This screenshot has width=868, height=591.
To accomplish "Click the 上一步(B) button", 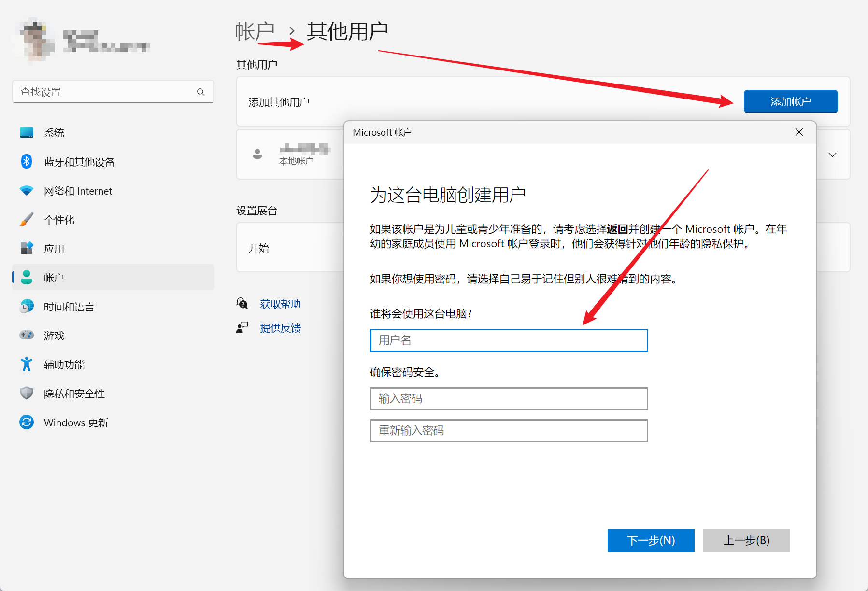I will pos(746,540).
